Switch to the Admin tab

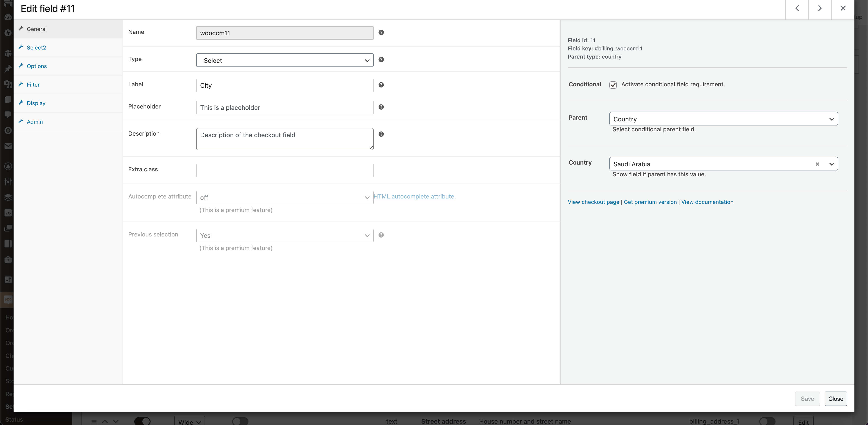[x=68, y=122]
